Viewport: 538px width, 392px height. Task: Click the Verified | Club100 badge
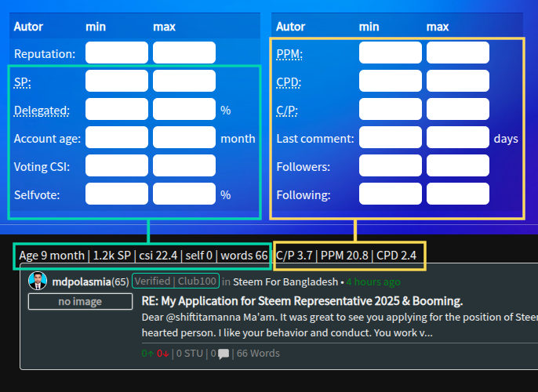click(x=176, y=281)
